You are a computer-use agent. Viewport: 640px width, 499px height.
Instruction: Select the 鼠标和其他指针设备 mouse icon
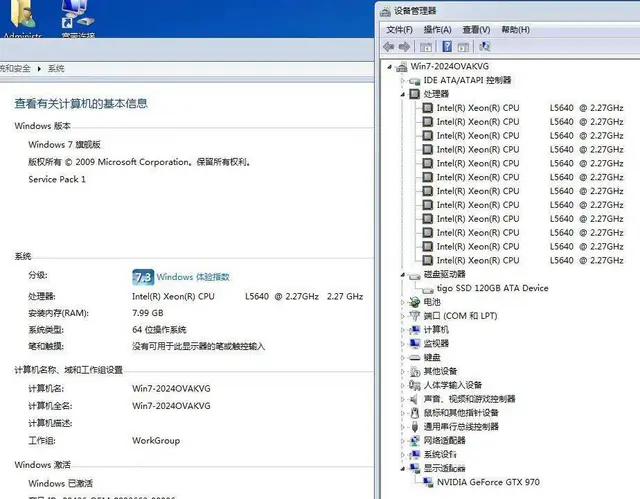[415, 413]
